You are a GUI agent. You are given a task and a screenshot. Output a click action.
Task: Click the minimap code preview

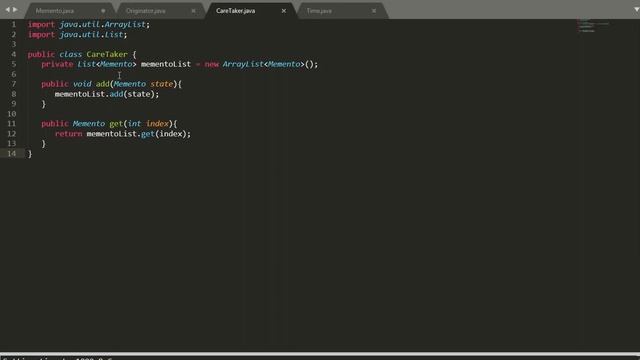pyautogui.click(x=593, y=25)
